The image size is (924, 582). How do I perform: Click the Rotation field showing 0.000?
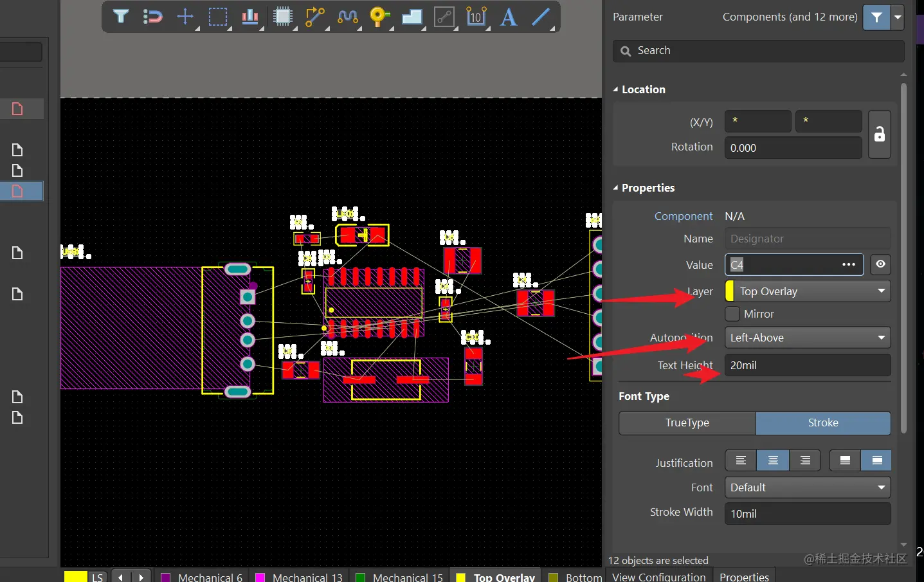(x=793, y=147)
